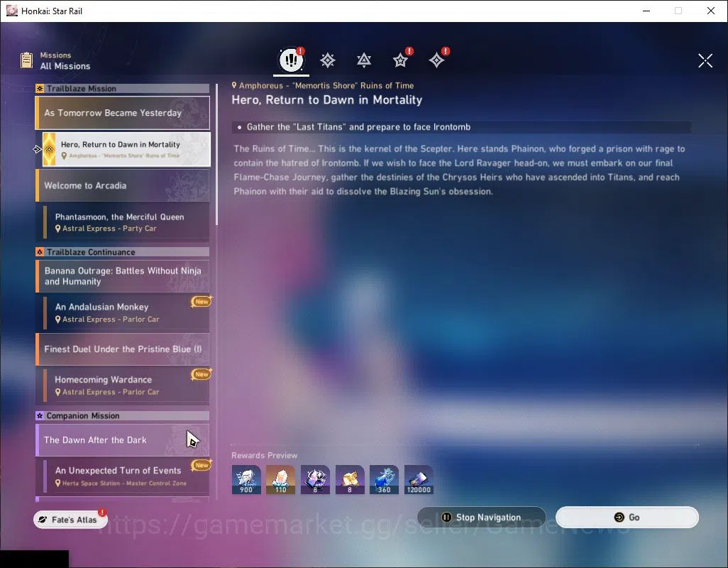Click New badge on An Unexpected Turn of Events
The width and height of the screenshot is (728, 568).
click(x=202, y=464)
